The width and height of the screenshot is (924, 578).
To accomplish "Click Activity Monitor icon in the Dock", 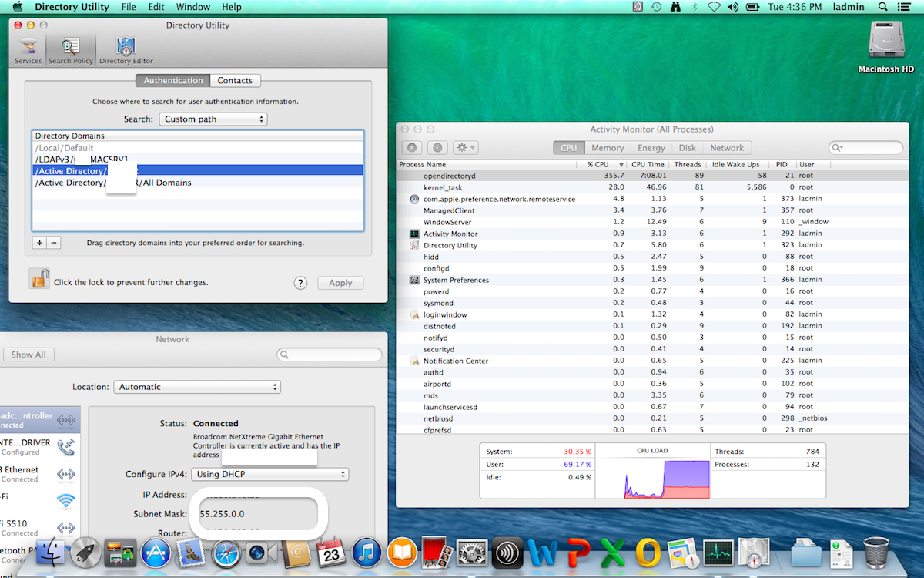I will (718, 553).
